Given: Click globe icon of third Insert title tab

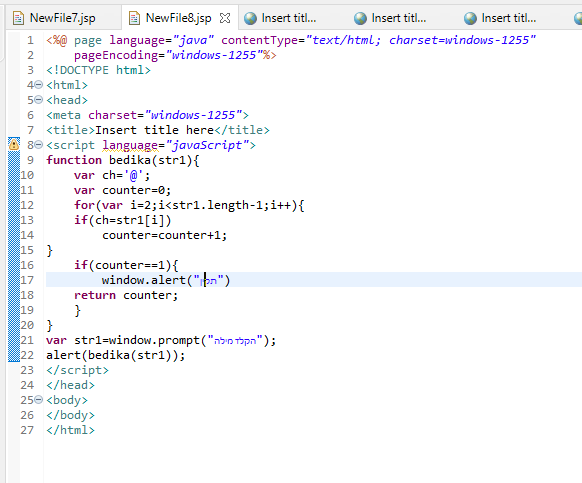Looking at the screenshot, I should tap(470, 18).
